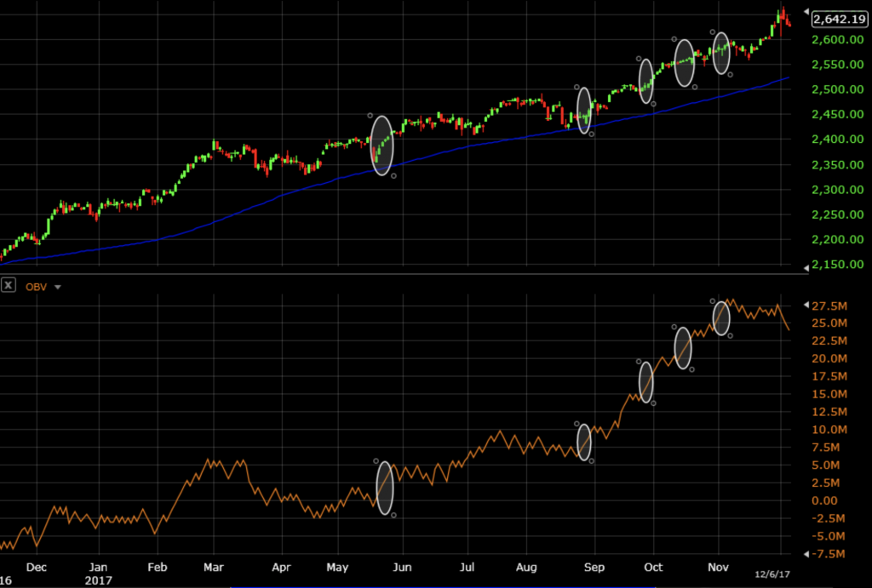
Task: Select the mid-October ellipse on price chart
Action: click(685, 63)
